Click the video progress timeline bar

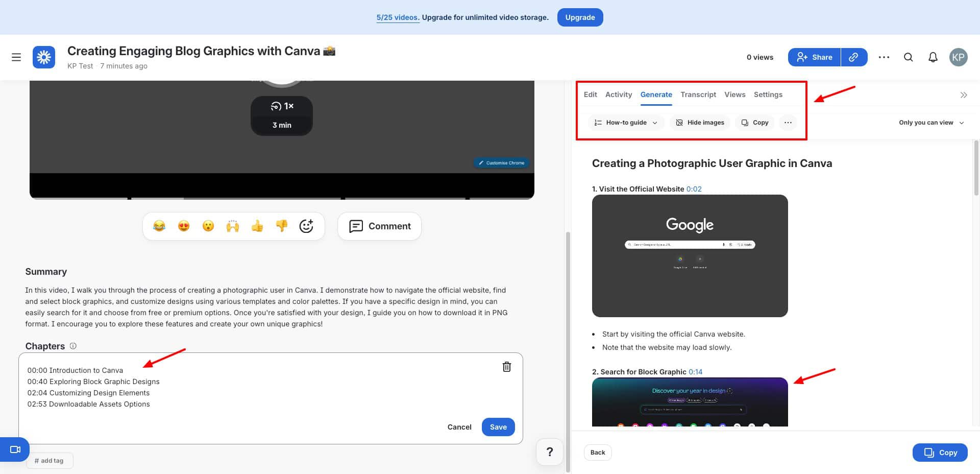282,197
